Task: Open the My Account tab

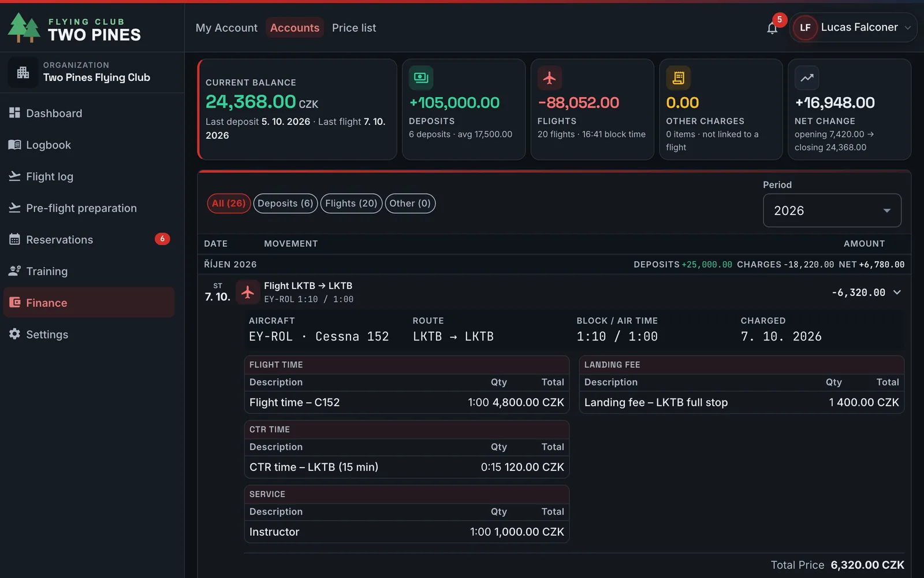Action: click(x=226, y=28)
